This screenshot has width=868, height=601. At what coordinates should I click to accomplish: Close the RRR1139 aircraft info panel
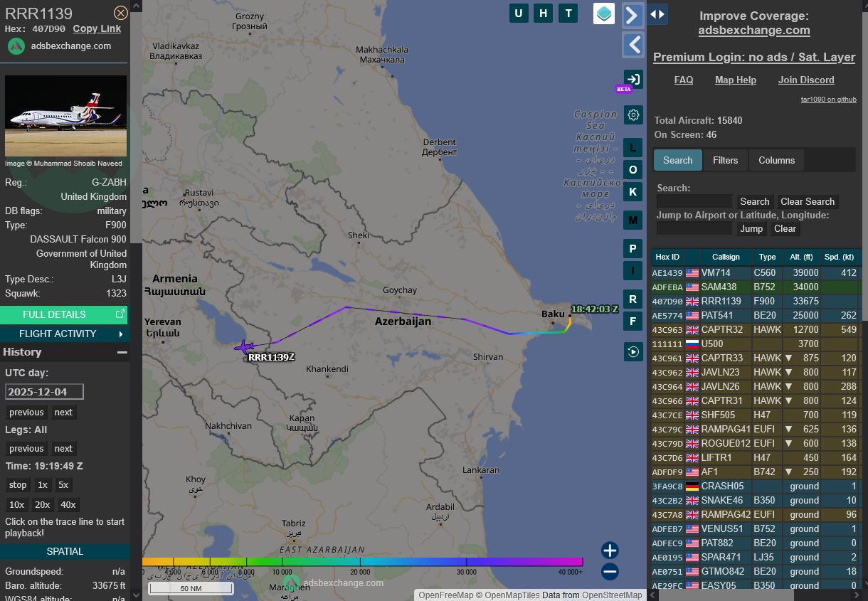tap(121, 13)
